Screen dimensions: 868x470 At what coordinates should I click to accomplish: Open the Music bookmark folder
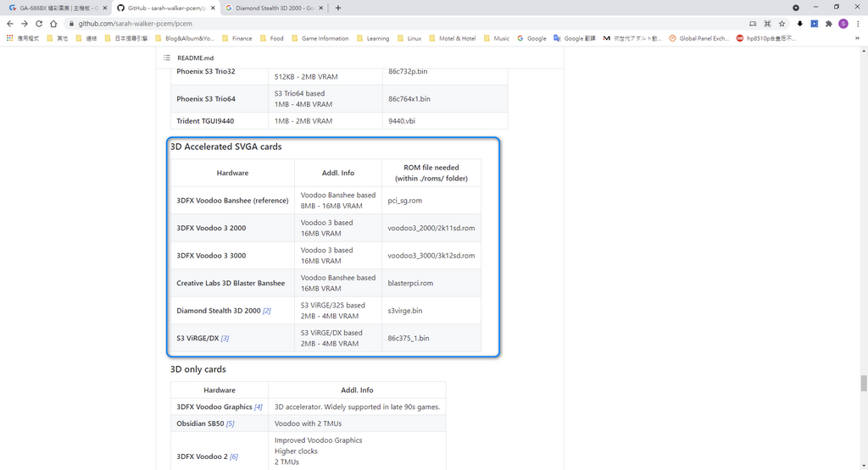[496, 38]
